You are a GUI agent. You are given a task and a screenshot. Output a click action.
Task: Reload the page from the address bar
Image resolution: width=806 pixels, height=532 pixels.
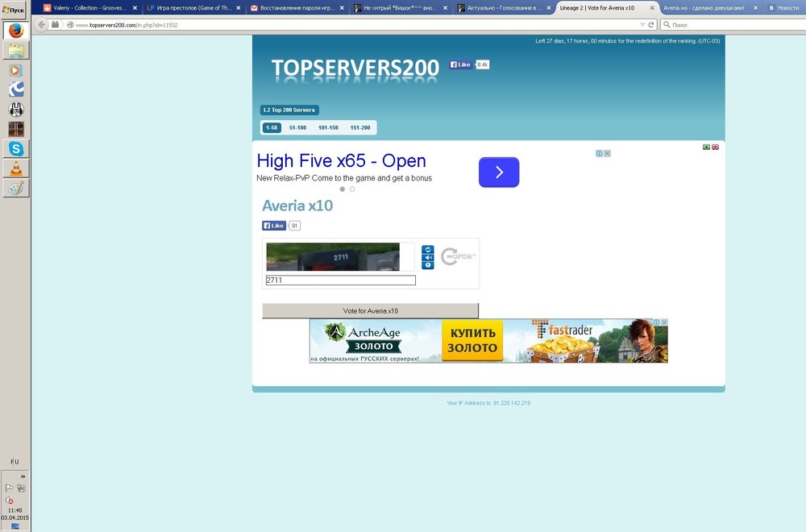(650, 25)
